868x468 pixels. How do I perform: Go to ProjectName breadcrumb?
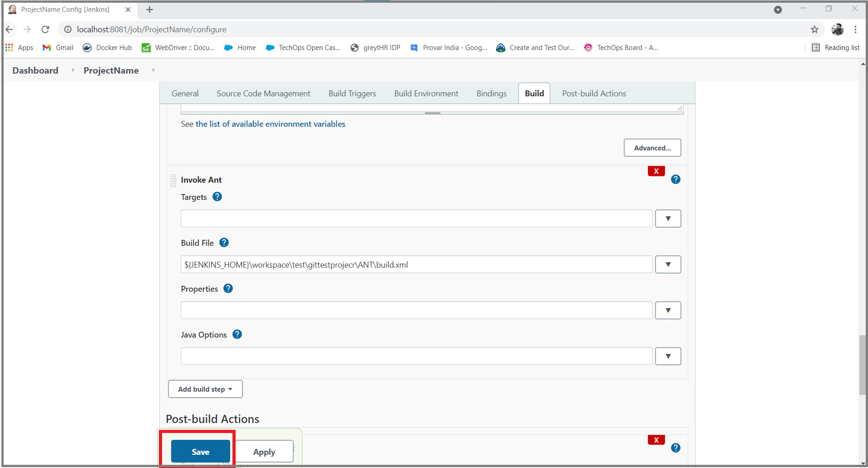[x=111, y=70]
